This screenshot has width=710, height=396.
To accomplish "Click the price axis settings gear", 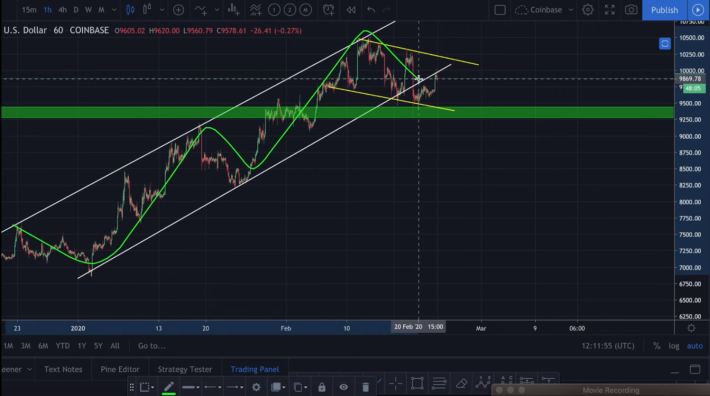I will [691, 328].
